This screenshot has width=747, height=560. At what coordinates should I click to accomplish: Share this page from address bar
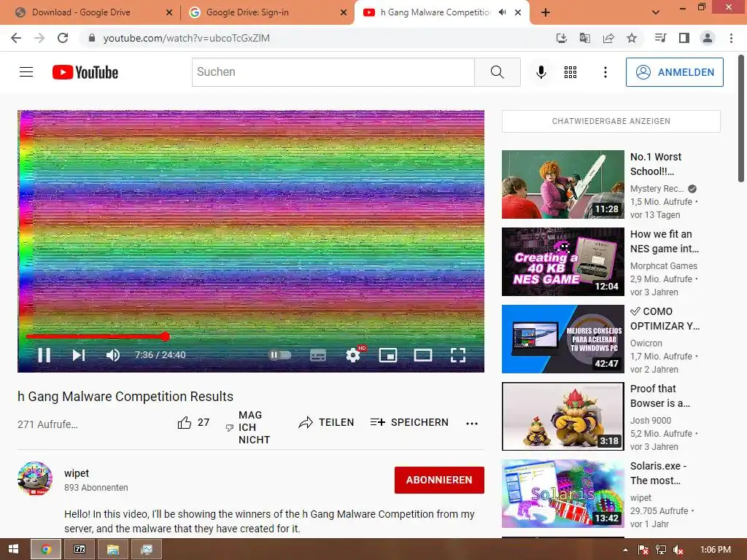608,38
